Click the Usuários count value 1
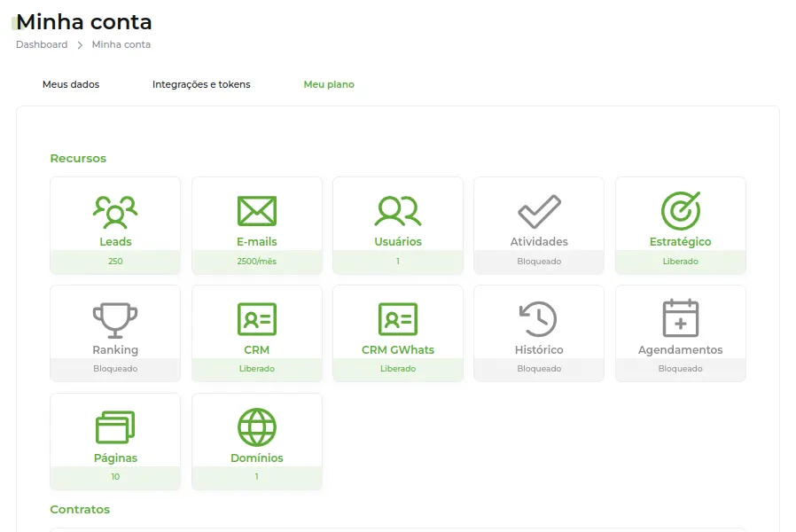Screen dimensions: 796x532 pyautogui.click(x=398, y=261)
